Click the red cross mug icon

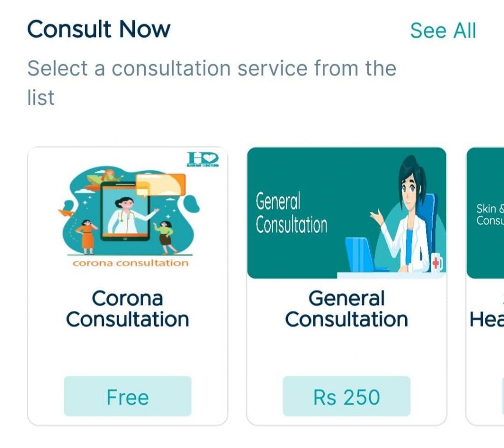(437, 263)
